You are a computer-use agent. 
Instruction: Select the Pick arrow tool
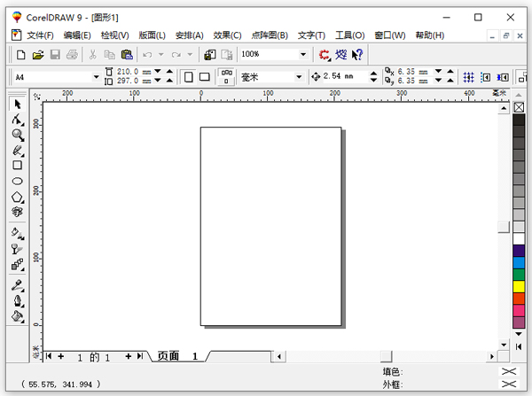pyautogui.click(x=17, y=105)
